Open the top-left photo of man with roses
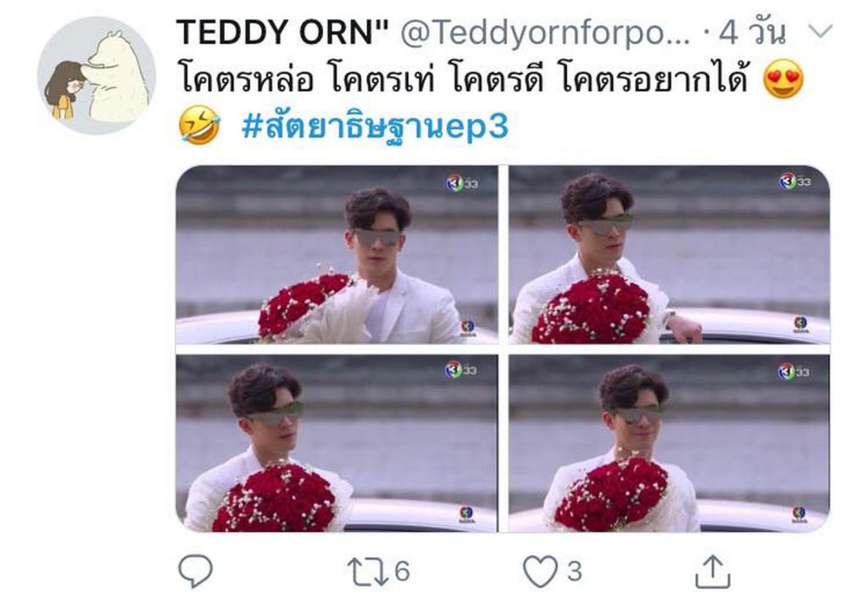 pos(337,254)
